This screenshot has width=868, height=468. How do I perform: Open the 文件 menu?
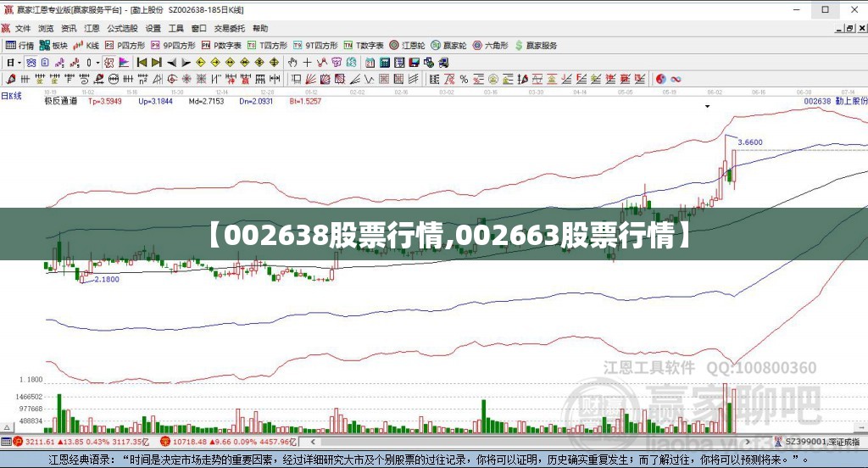(23, 28)
